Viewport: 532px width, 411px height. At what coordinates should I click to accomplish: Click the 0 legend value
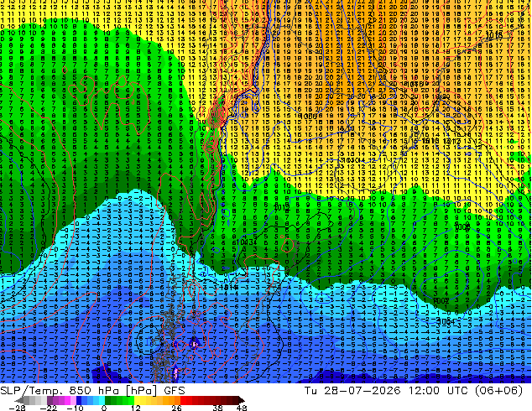[x=104, y=408]
